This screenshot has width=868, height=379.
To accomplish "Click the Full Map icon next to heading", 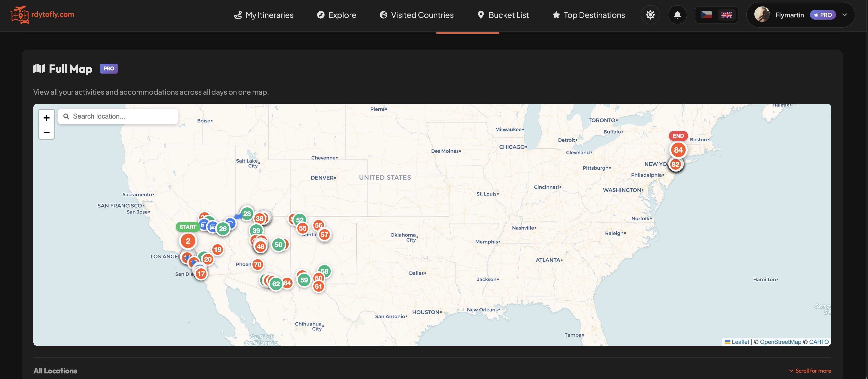I will click(39, 69).
